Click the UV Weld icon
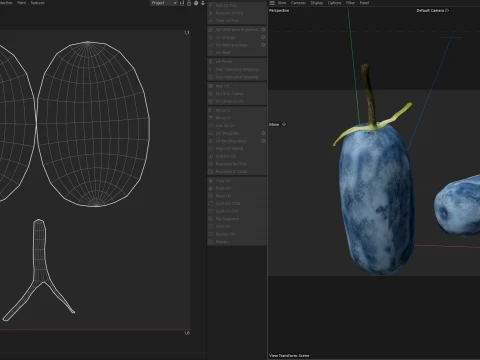 click(210, 53)
